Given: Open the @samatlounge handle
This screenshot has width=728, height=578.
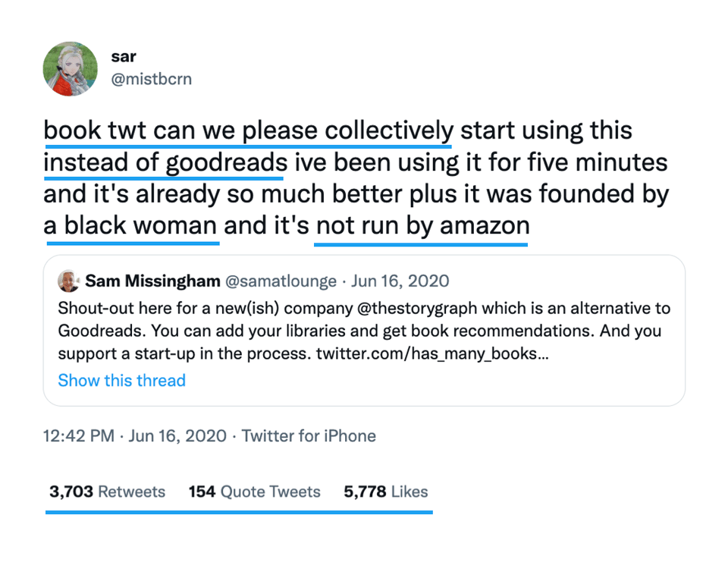Looking at the screenshot, I should click(281, 281).
